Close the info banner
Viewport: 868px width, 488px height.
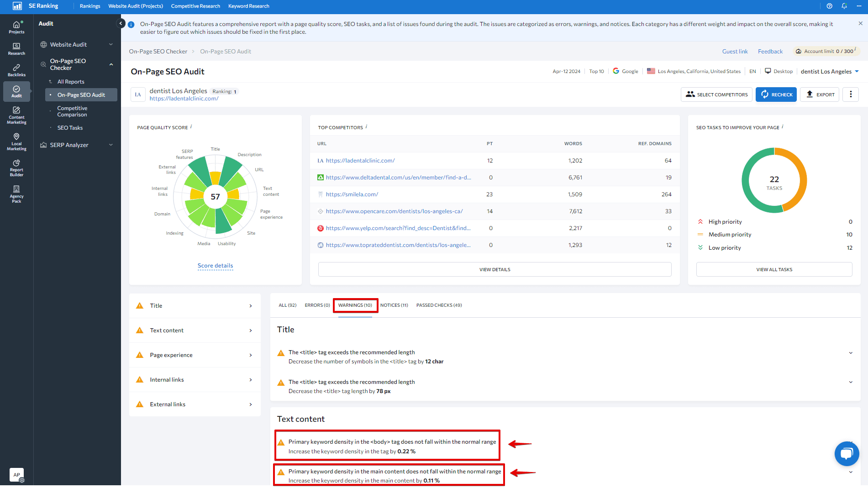click(x=860, y=23)
